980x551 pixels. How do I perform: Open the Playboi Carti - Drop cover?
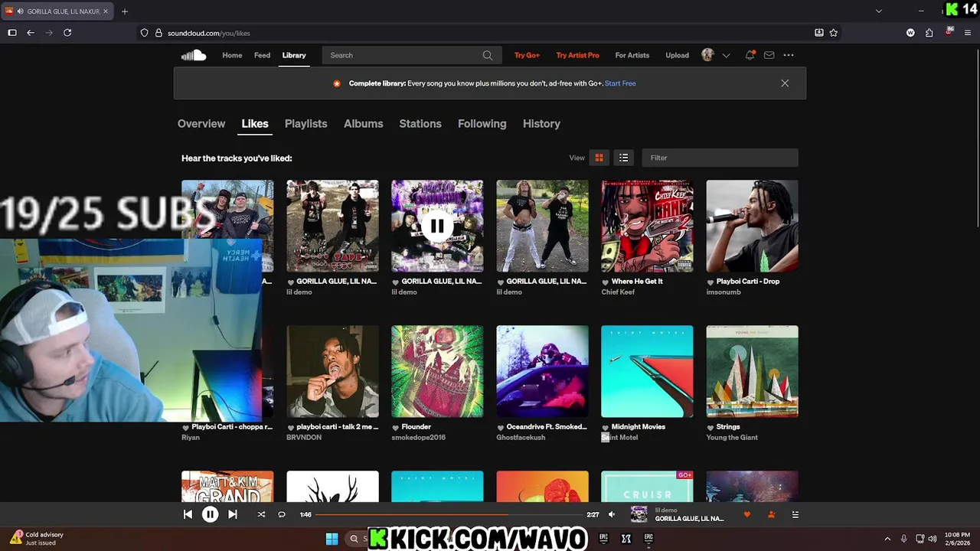[x=752, y=226]
